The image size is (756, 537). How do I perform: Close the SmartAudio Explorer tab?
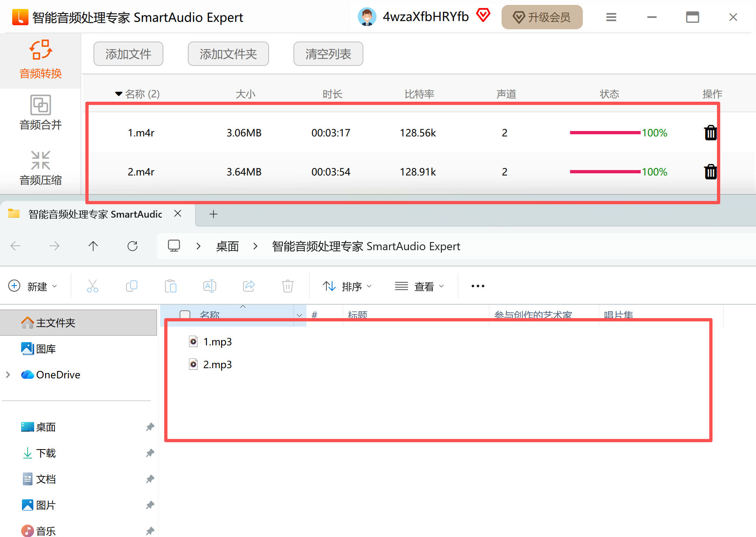click(178, 214)
